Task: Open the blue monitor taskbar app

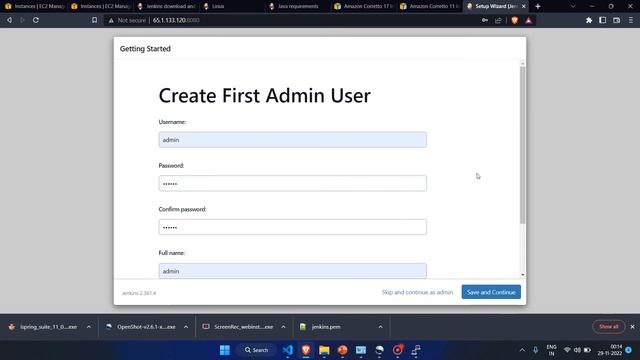Action: point(361,350)
